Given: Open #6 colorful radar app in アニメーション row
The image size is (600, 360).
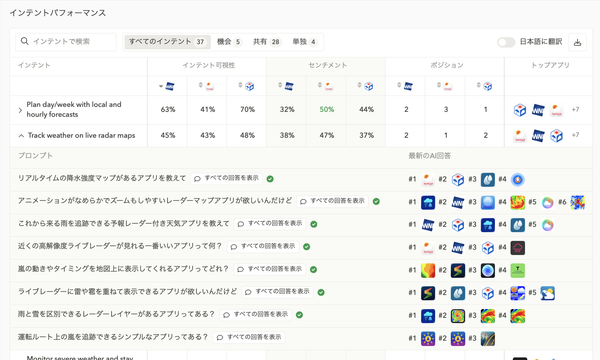Looking at the screenshot, I should 577,202.
